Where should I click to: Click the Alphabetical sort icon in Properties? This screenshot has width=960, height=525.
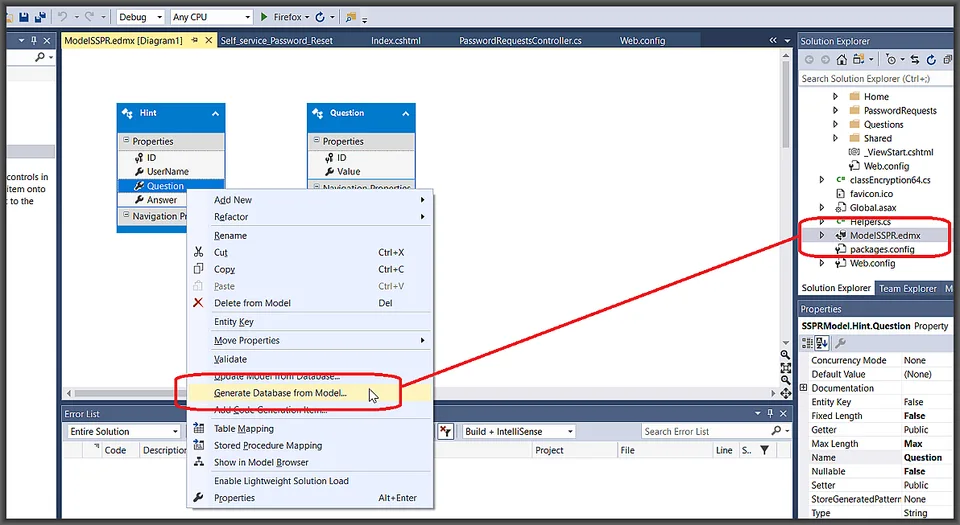pos(822,343)
